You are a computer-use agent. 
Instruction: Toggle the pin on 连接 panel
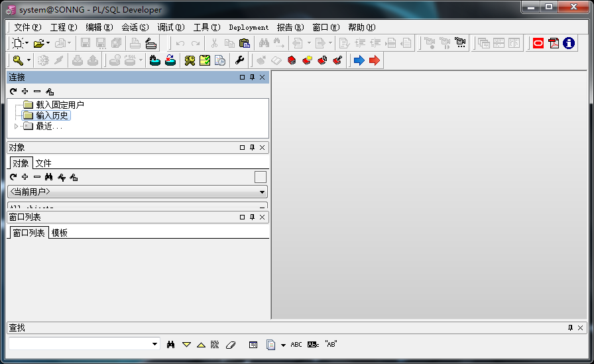click(253, 78)
